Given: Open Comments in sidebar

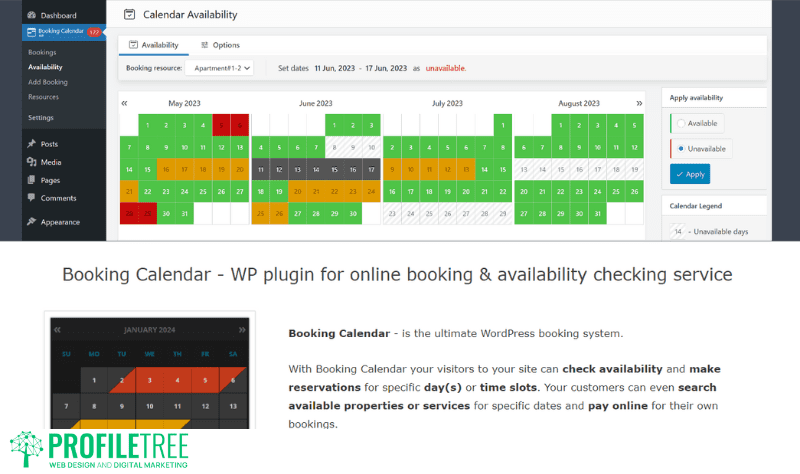Looking at the screenshot, I should (x=59, y=198).
